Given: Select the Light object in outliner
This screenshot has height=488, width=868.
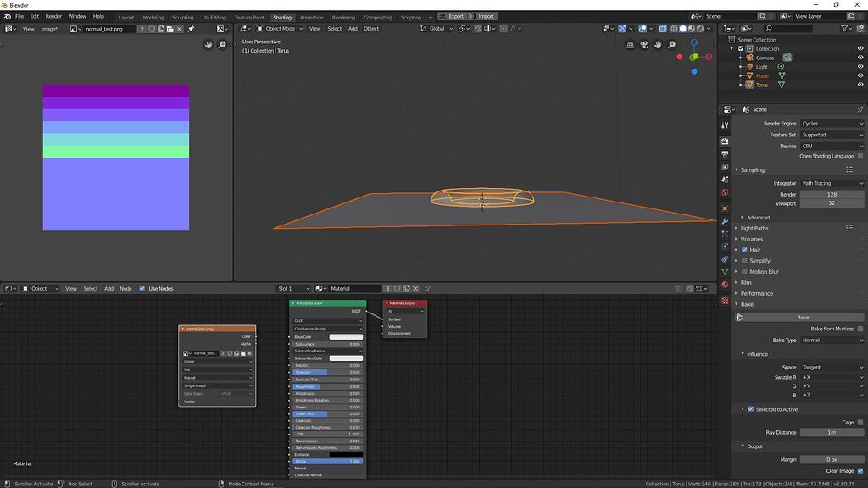Looking at the screenshot, I should [x=762, y=67].
